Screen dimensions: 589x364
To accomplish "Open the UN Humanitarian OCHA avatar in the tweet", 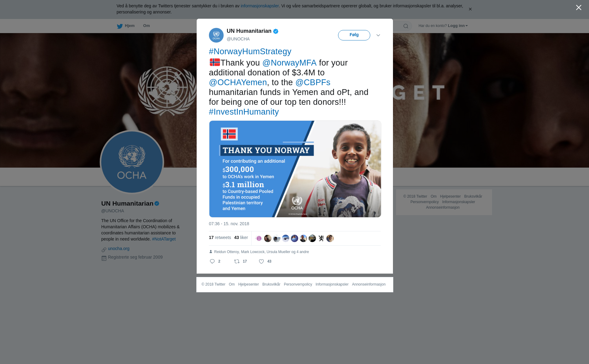I will click(x=216, y=35).
